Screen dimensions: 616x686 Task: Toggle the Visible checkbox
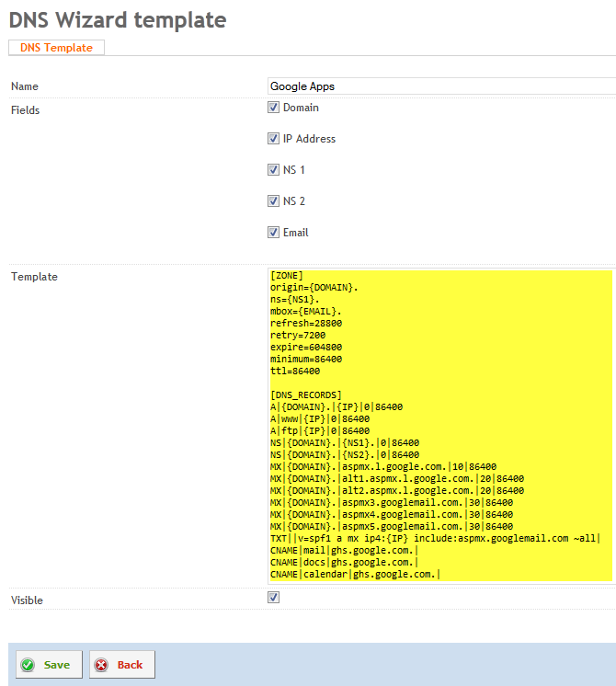tap(273, 598)
